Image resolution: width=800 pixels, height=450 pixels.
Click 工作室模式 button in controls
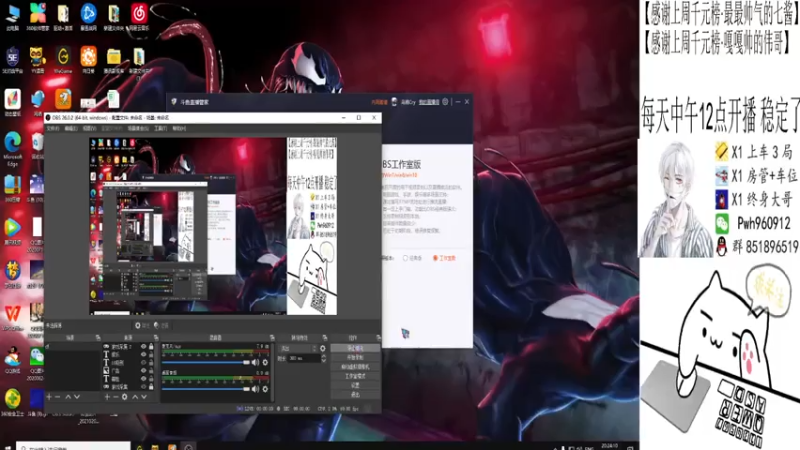355,376
